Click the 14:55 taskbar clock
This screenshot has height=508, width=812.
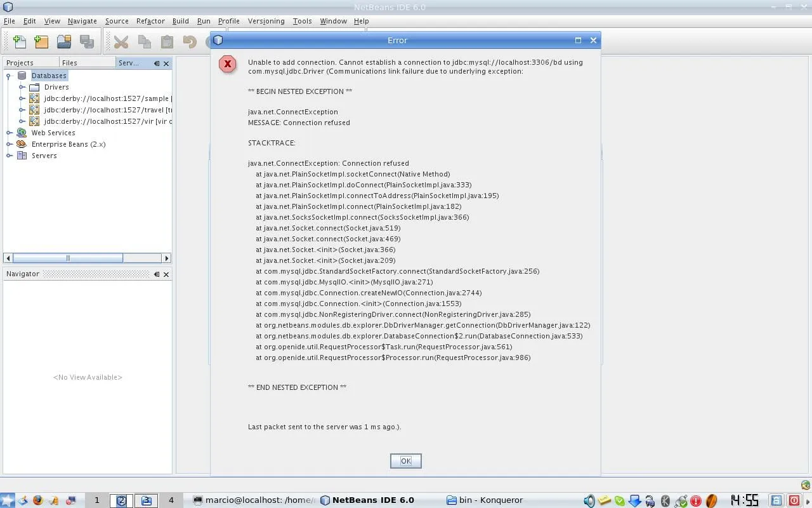745,500
